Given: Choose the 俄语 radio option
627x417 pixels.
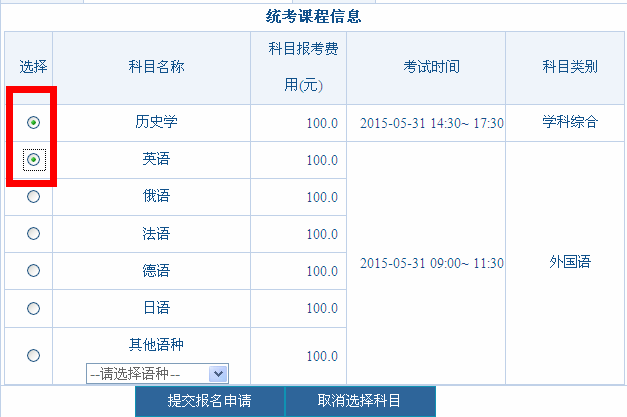Looking at the screenshot, I should click(x=34, y=197).
